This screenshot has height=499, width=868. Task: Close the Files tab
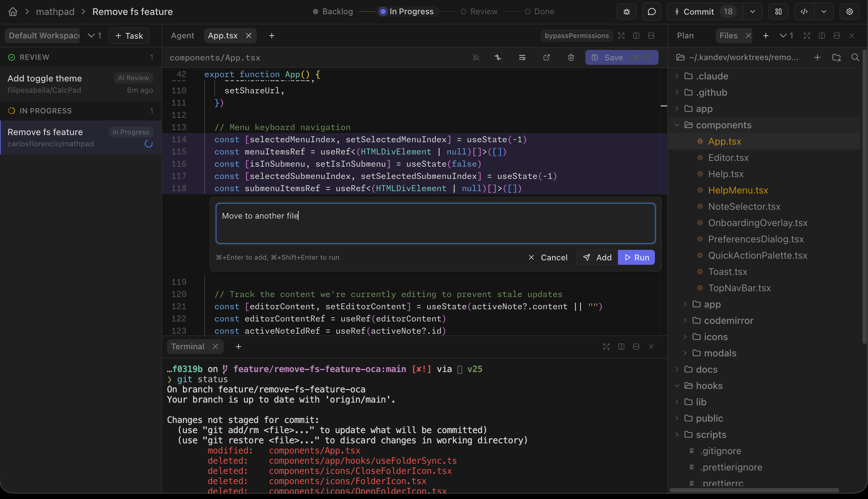point(748,36)
